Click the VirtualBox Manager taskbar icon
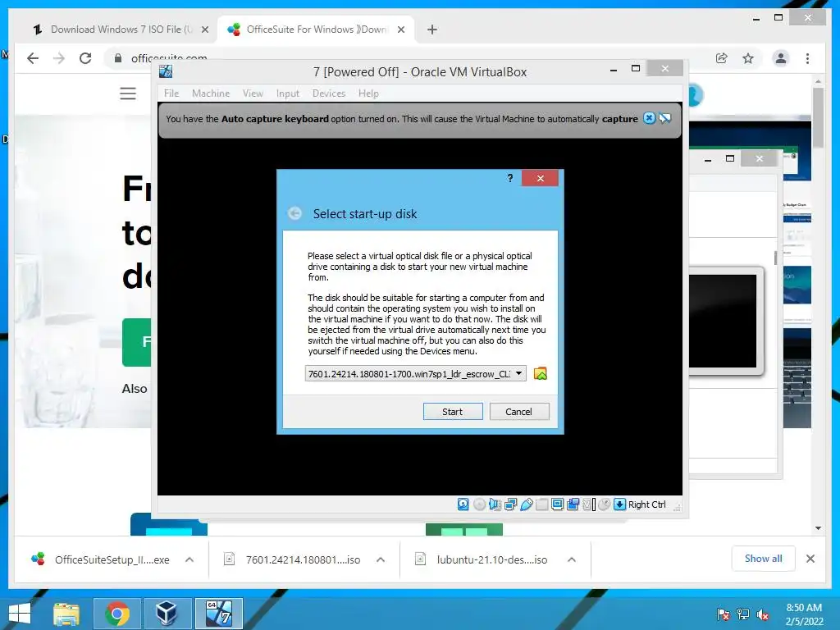840x630 pixels. 167,614
